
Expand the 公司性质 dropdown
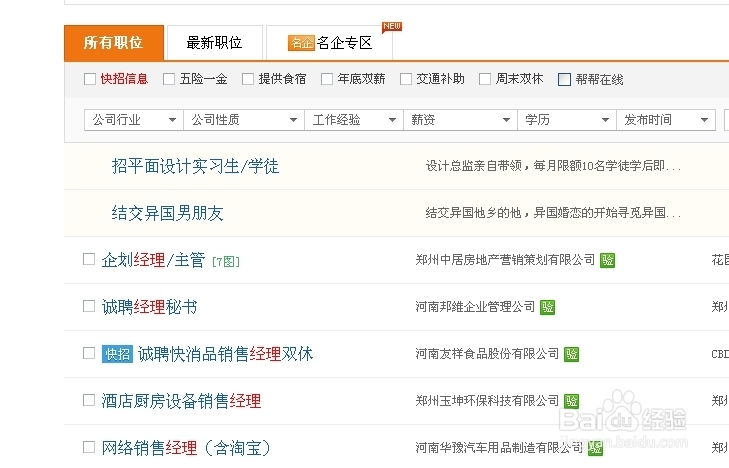pyautogui.click(x=244, y=120)
